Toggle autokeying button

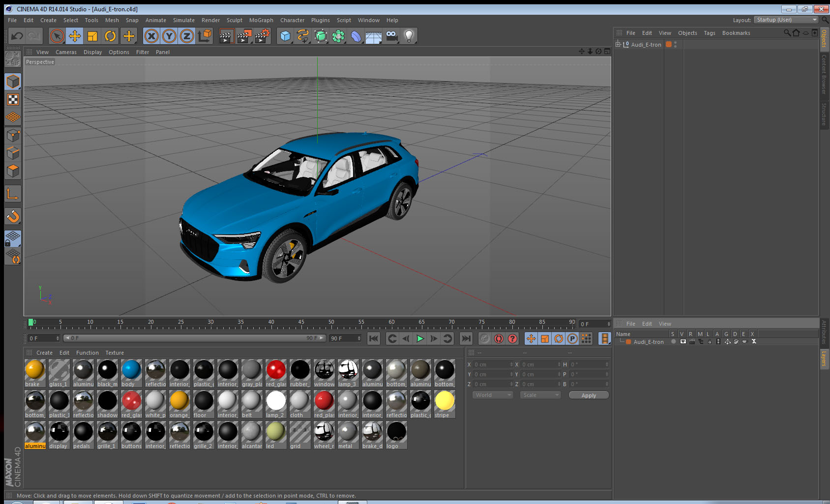499,338
